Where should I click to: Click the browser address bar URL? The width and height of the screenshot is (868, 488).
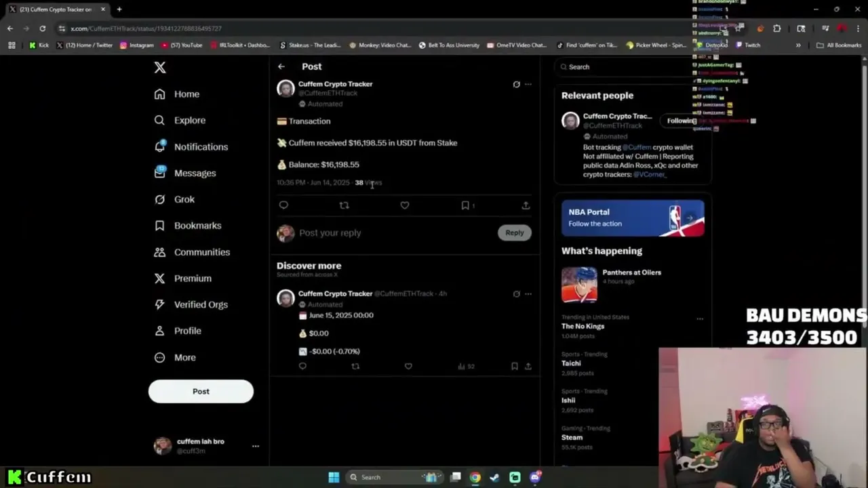pyautogui.click(x=146, y=28)
